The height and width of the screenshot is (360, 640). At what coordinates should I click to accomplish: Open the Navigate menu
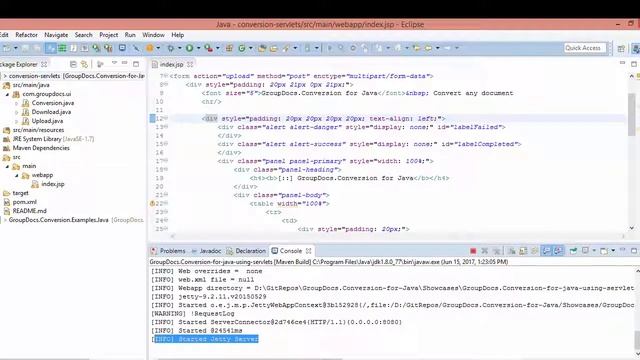(x=56, y=35)
